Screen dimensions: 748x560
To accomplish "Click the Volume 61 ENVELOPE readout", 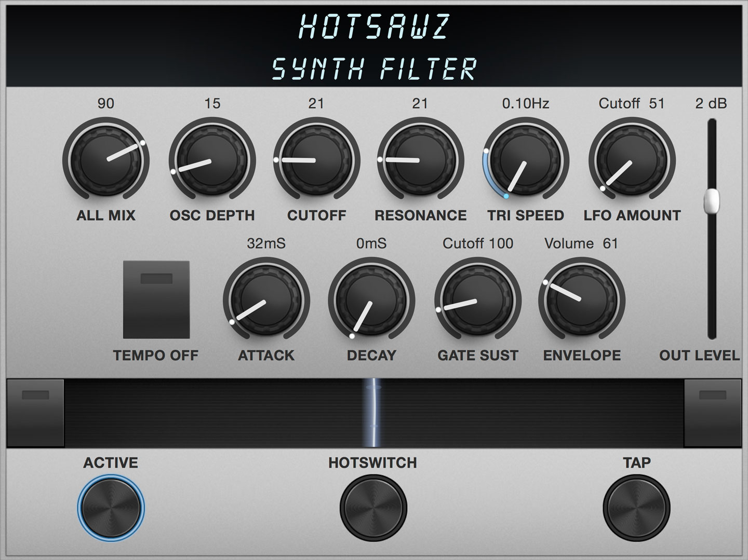I will (x=579, y=243).
